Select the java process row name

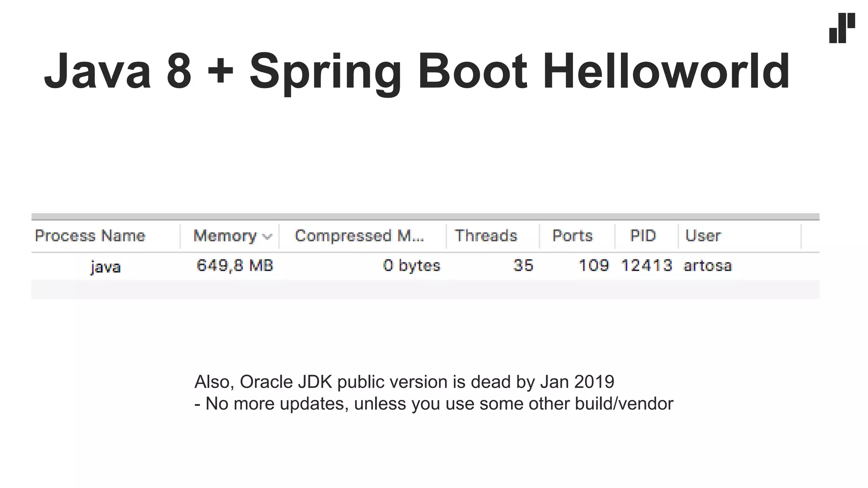coord(106,266)
